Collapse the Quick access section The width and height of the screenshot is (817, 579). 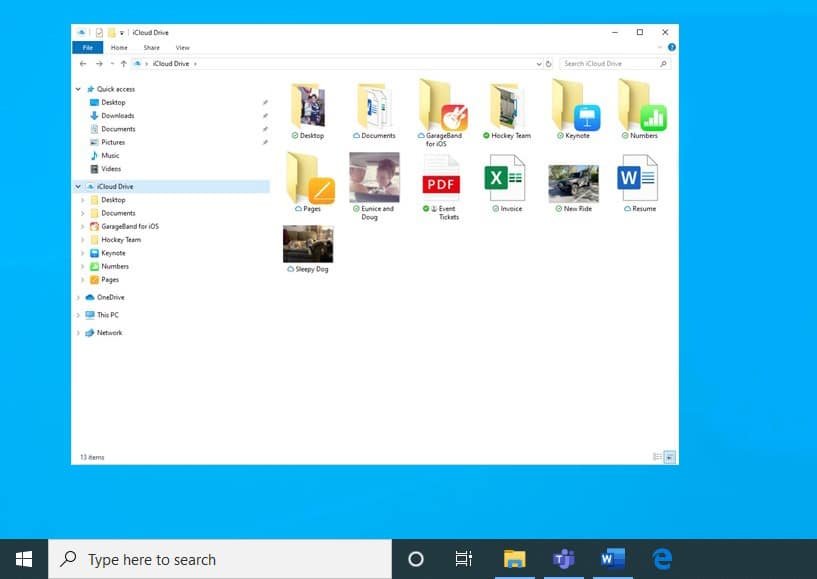77,88
